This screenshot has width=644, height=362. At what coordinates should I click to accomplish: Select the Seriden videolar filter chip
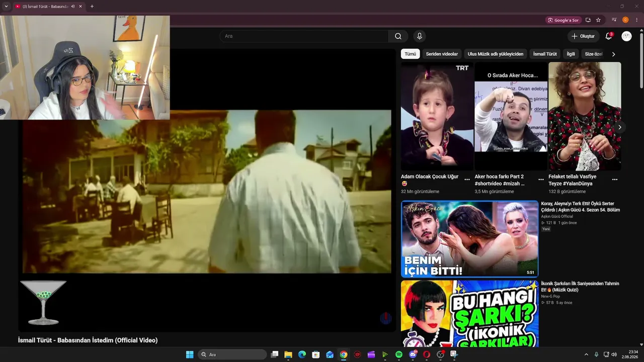click(442, 54)
